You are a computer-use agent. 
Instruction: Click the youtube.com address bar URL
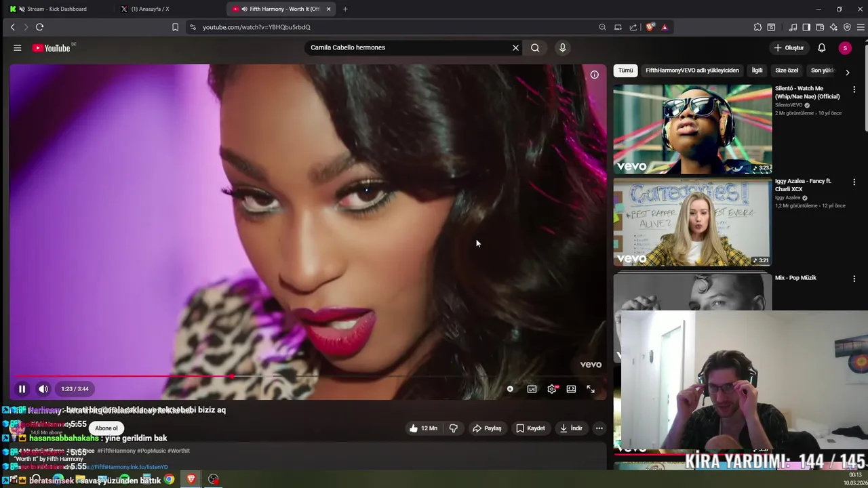(x=256, y=27)
